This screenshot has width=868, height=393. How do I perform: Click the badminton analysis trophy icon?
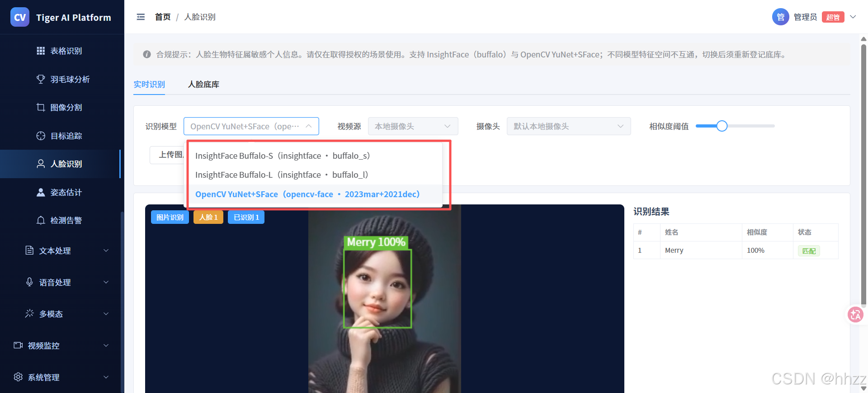click(41, 79)
